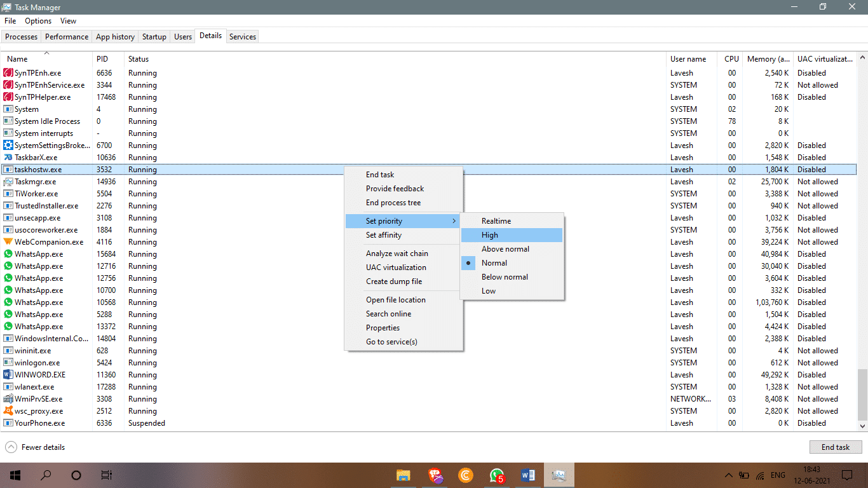Choose End task in context menu
The width and height of the screenshot is (868, 488).
point(403,175)
